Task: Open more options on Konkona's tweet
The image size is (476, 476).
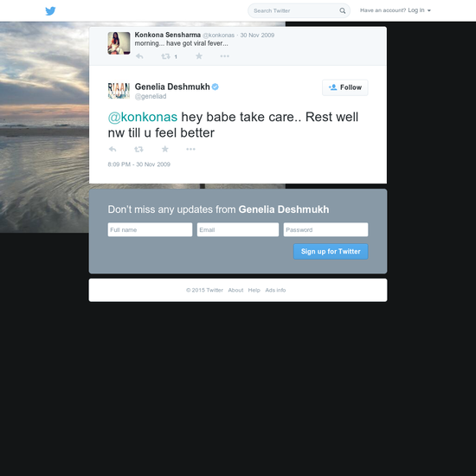Action: click(x=225, y=56)
